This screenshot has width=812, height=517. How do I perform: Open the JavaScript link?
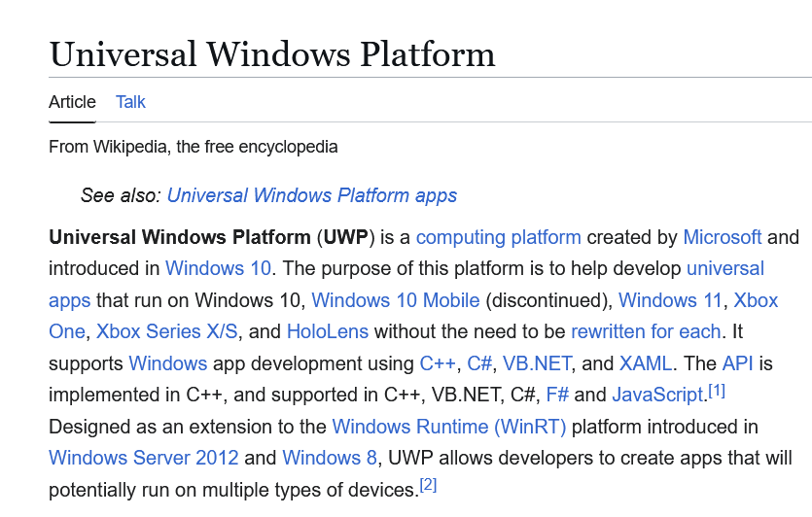tap(656, 395)
